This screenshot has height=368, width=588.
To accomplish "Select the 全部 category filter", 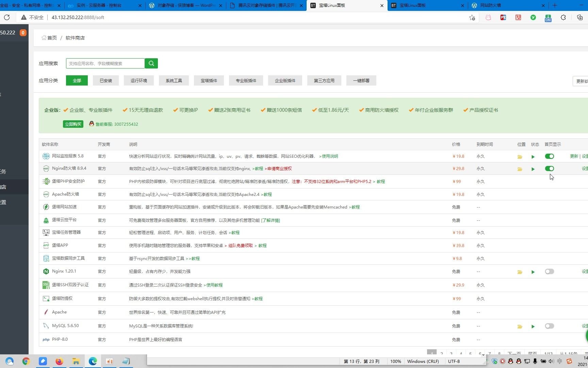I will point(77,80).
